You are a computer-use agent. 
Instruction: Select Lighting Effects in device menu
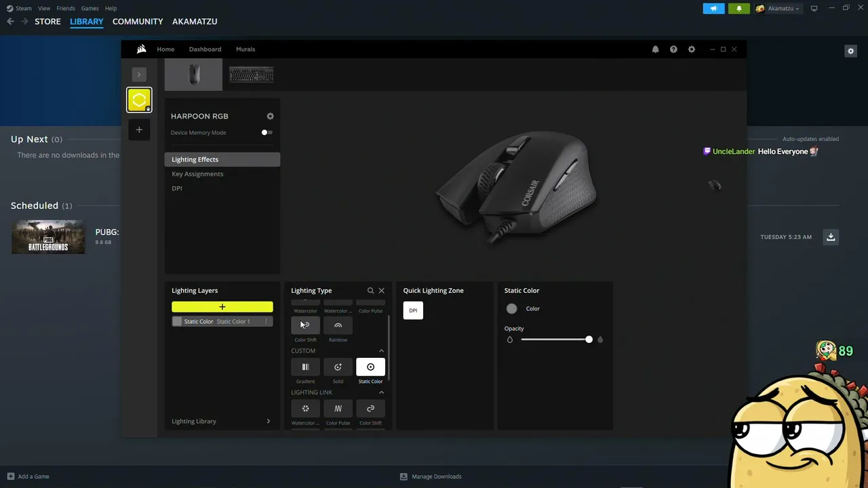pyautogui.click(x=222, y=160)
